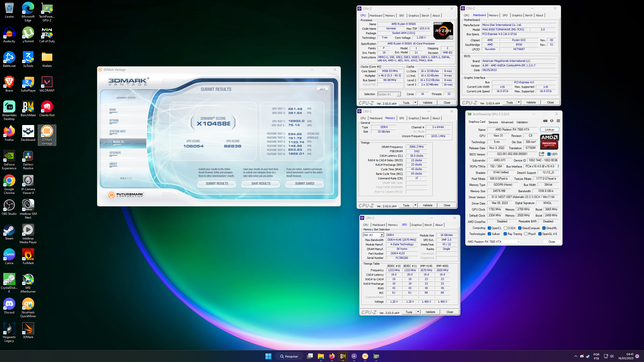Select the Cliente Riot desktop icon
The height and width of the screenshot is (362, 644).
click(47, 109)
